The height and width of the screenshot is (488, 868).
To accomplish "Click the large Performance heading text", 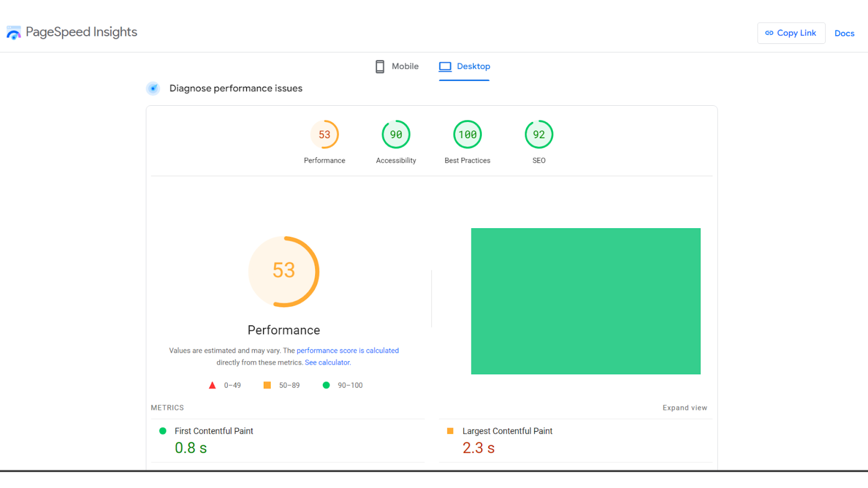I will [284, 330].
